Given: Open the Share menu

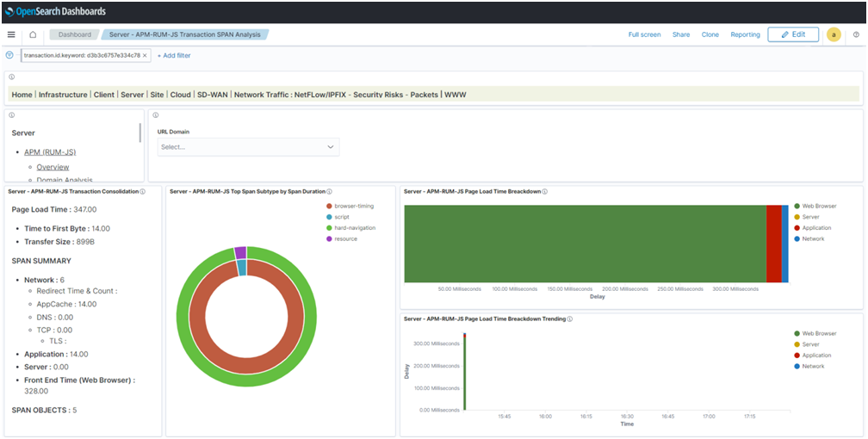Looking at the screenshot, I should [681, 34].
